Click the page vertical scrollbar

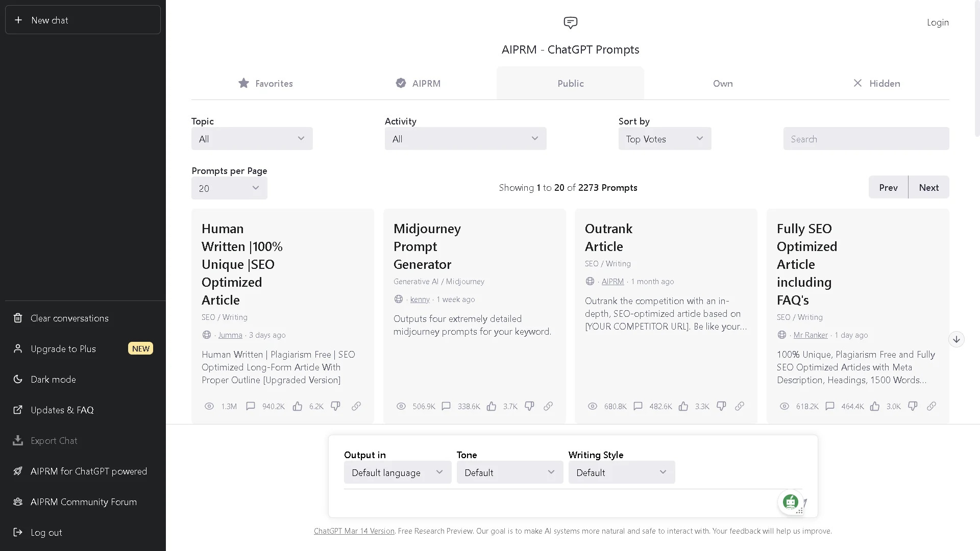(x=976, y=68)
